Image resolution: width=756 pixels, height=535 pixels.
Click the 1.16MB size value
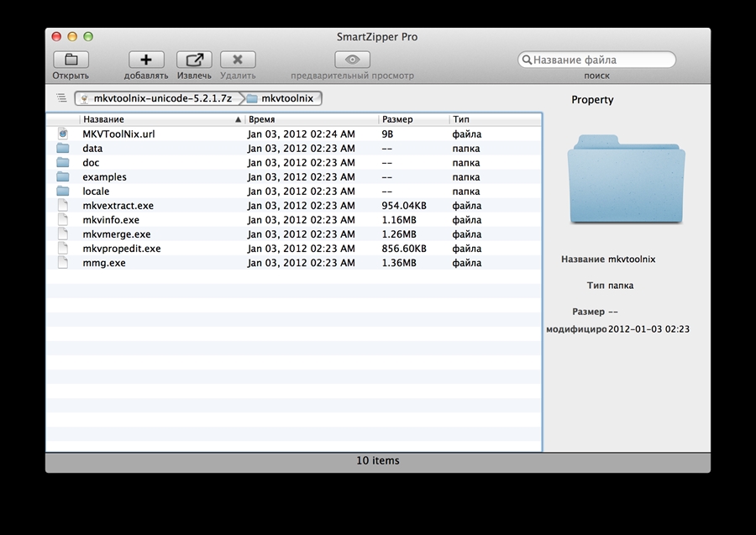click(x=399, y=220)
